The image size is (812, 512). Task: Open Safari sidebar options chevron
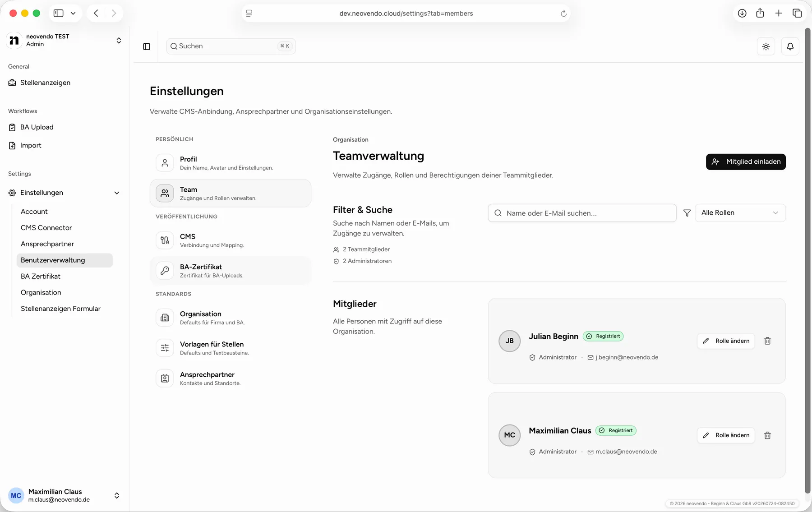[73, 13]
